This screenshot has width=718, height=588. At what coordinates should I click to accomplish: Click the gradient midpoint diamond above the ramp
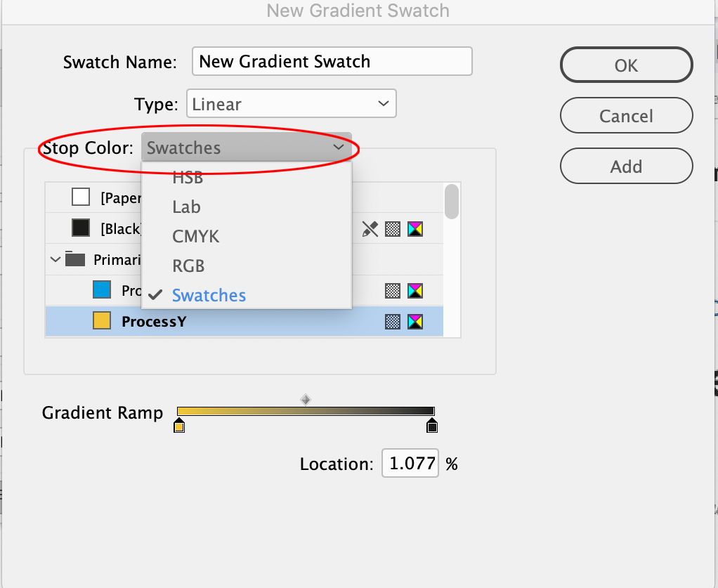[x=305, y=399]
